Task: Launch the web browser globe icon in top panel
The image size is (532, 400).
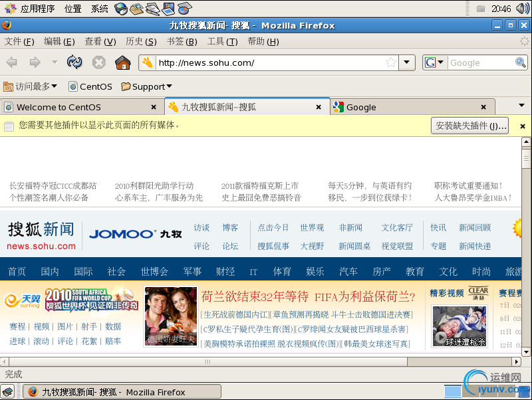Action: pos(121,9)
